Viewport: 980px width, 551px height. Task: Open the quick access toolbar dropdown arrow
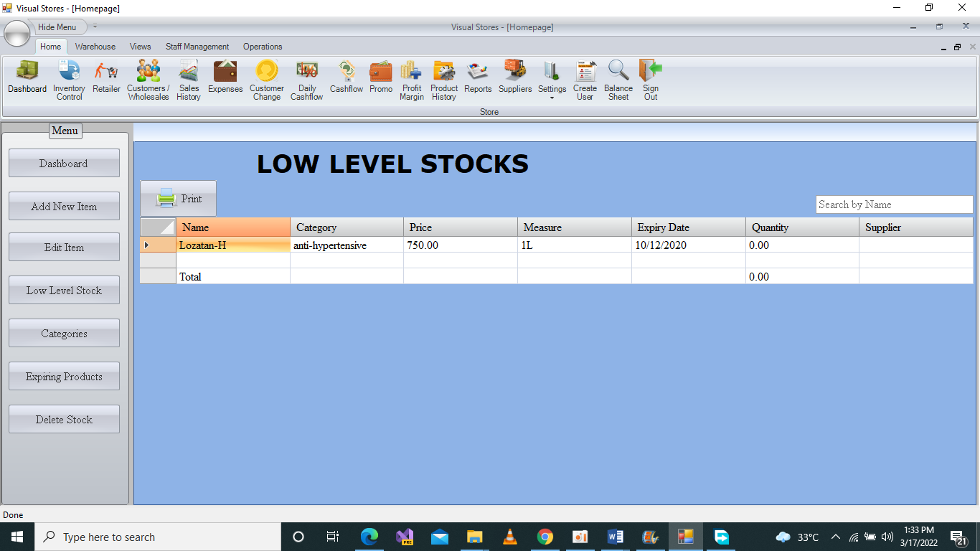click(x=95, y=27)
